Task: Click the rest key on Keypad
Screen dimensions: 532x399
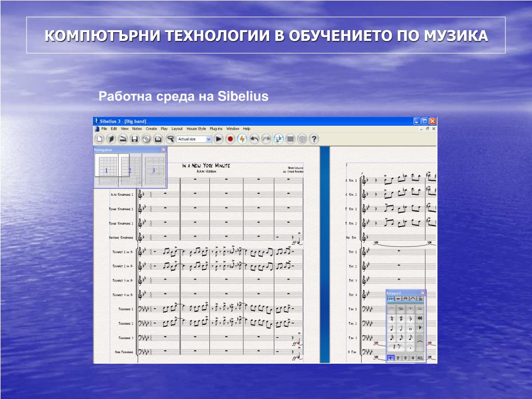Action: coord(396,347)
